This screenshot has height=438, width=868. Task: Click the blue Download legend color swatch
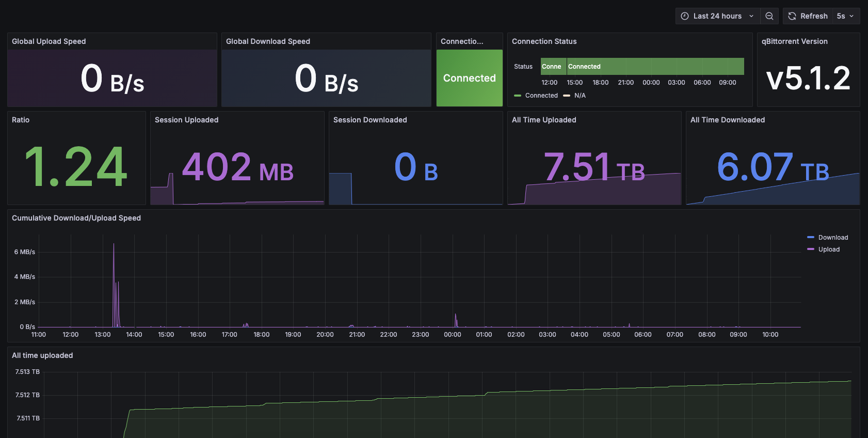(x=810, y=238)
